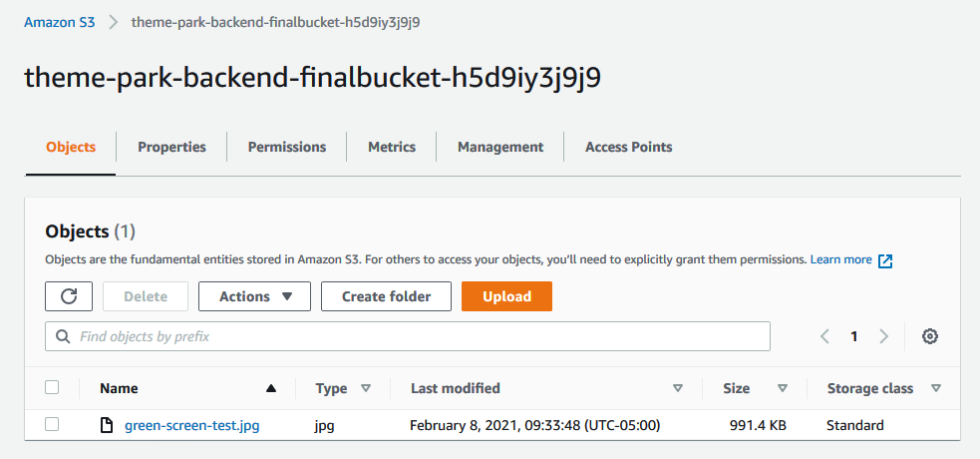Viewport: 980px width, 459px height.
Task: Toggle the select-all objects checkbox
Action: point(53,388)
